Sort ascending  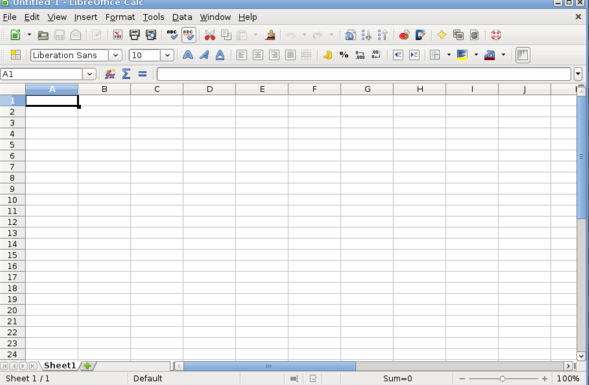click(x=366, y=35)
